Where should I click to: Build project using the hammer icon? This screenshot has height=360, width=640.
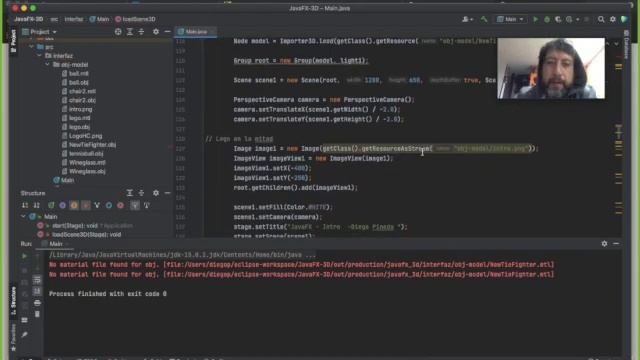[484, 19]
